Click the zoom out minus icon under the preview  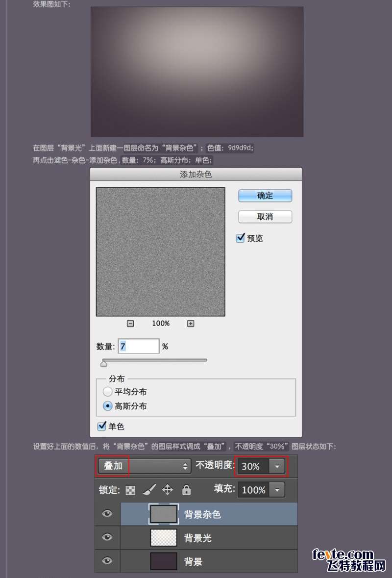click(130, 324)
